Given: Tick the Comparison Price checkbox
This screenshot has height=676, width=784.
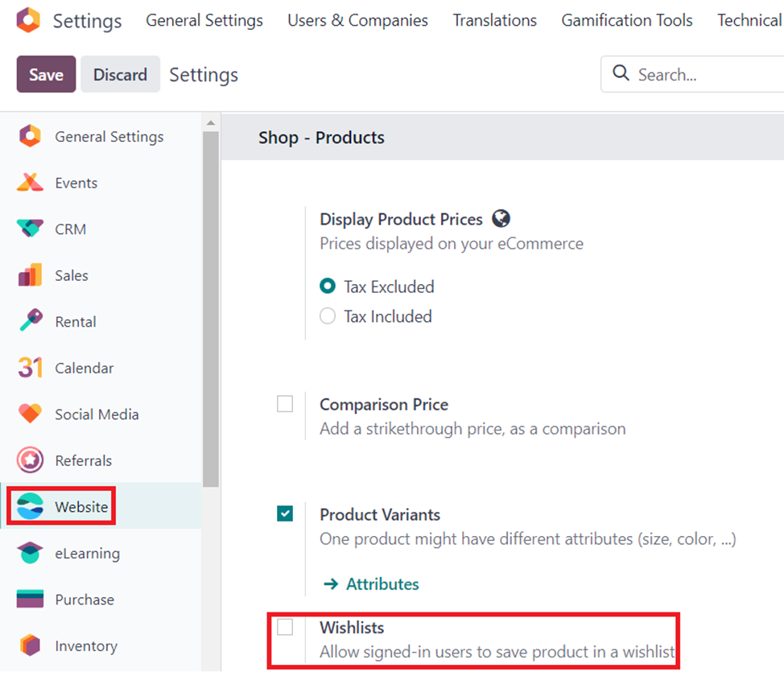Looking at the screenshot, I should tap(285, 403).
